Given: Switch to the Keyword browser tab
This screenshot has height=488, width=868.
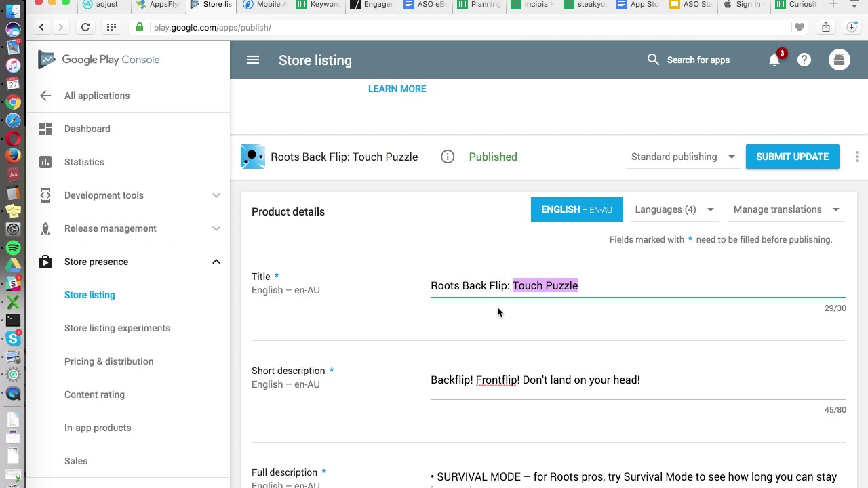Looking at the screenshot, I should click(x=320, y=5).
